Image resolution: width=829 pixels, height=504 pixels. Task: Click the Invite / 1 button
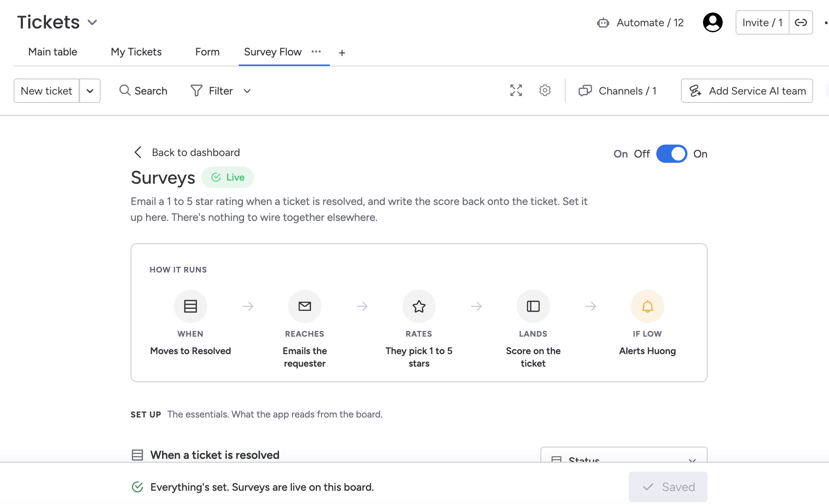coord(762,22)
